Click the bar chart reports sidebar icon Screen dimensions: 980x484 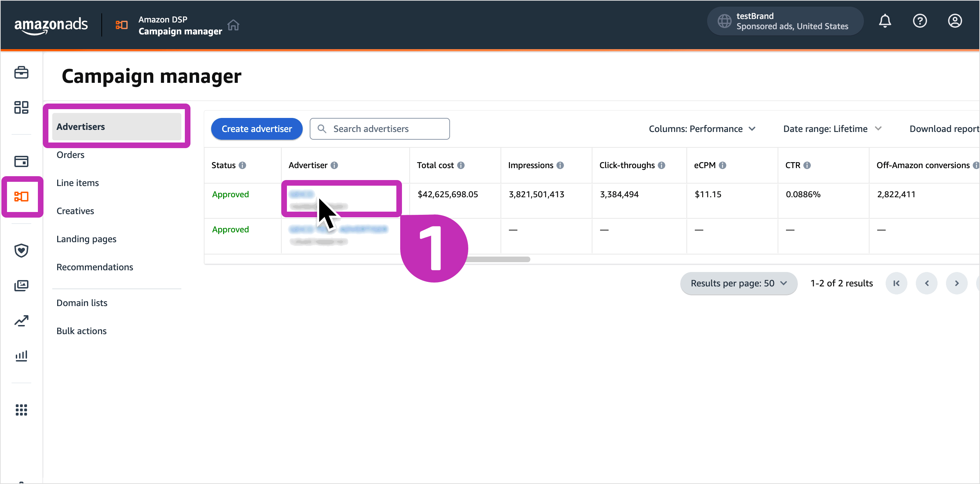pos(21,356)
